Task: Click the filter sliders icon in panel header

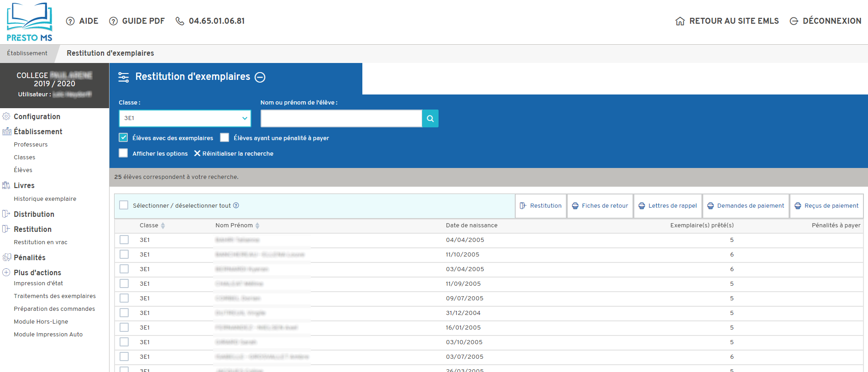Action: click(124, 77)
